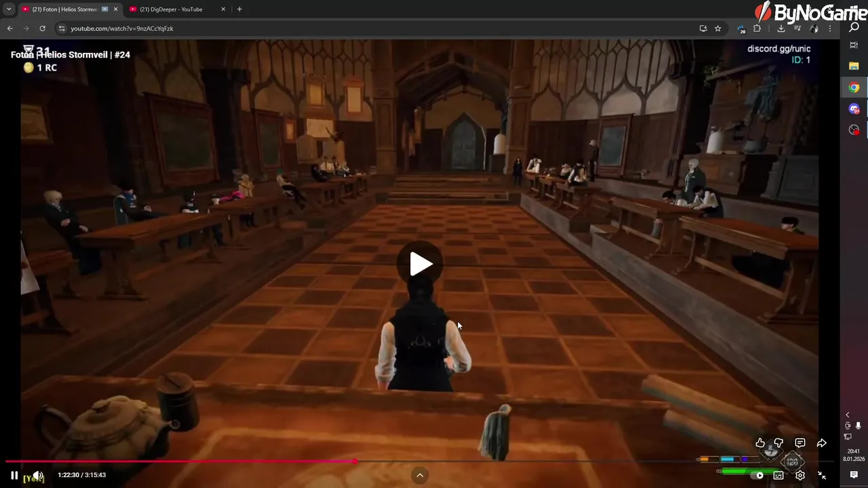Expand the up-chevron panel below the video
The image size is (868, 488).
pyautogui.click(x=420, y=475)
